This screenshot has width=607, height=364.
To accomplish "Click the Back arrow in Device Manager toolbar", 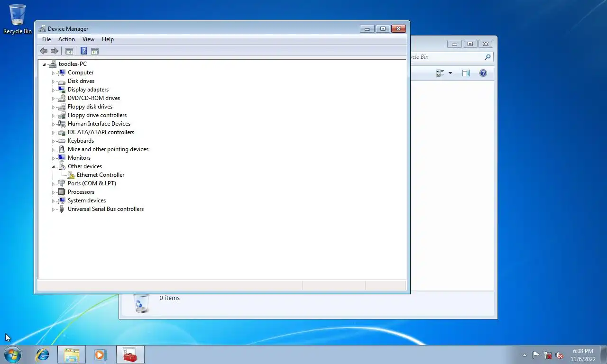I will [44, 51].
